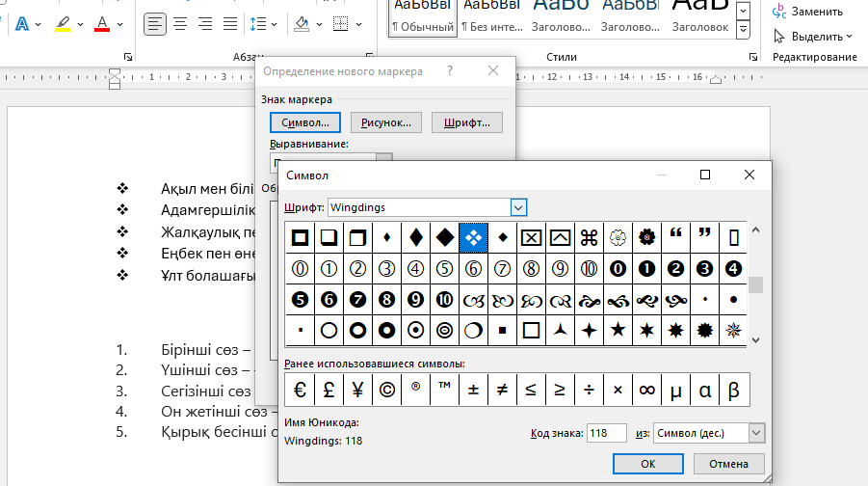
Task: Select the four-pointed star symbol
Action: point(589,331)
